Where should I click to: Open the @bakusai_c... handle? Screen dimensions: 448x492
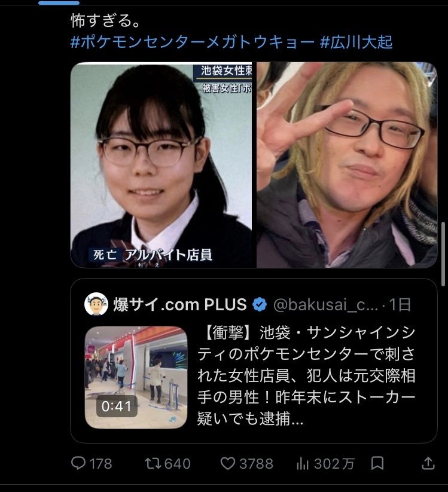(325, 305)
